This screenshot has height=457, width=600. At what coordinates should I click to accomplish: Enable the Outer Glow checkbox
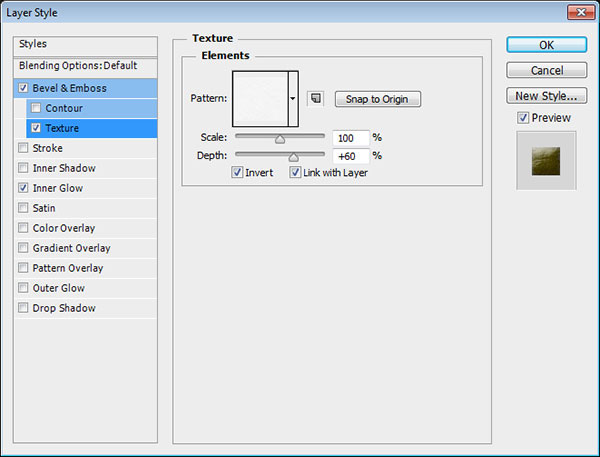23,287
